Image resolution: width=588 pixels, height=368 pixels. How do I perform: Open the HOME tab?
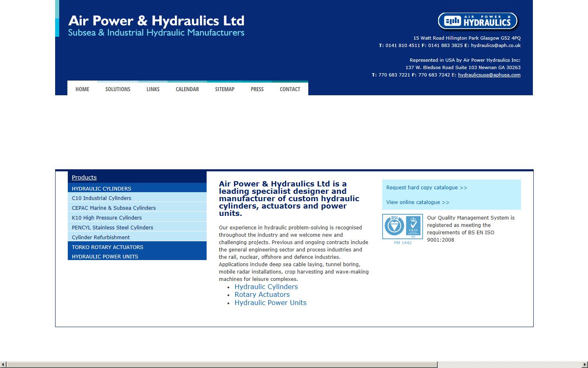(x=82, y=89)
